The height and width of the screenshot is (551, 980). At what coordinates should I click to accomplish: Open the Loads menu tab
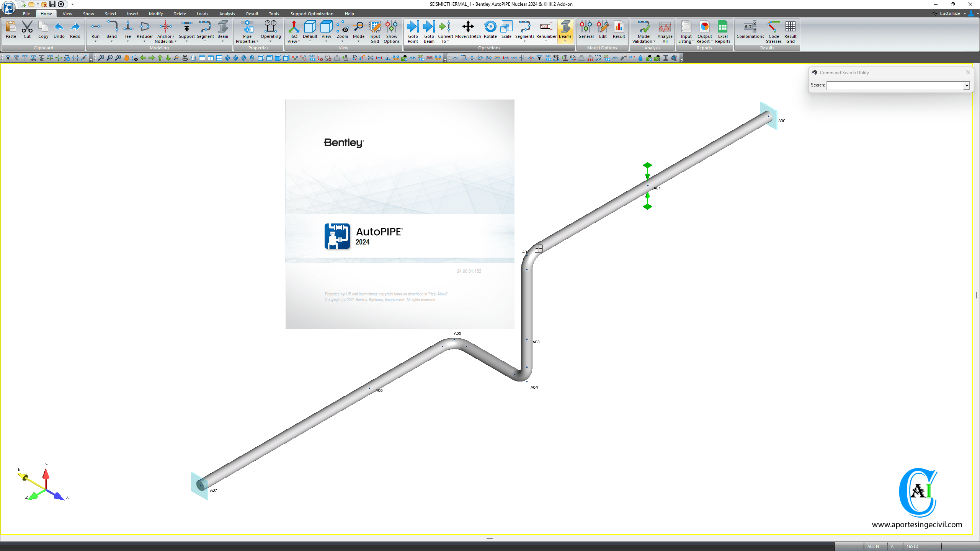coord(202,14)
